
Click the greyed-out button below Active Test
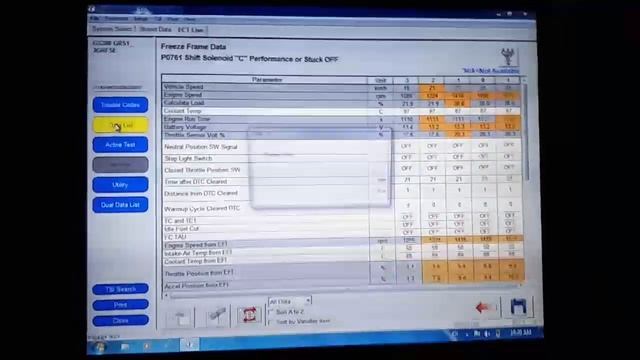coord(120,165)
